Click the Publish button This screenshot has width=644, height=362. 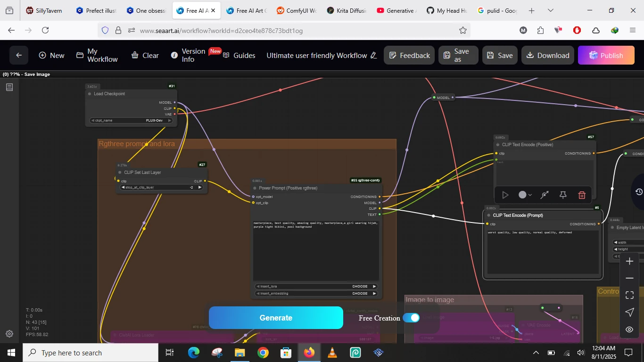point(606,55)
